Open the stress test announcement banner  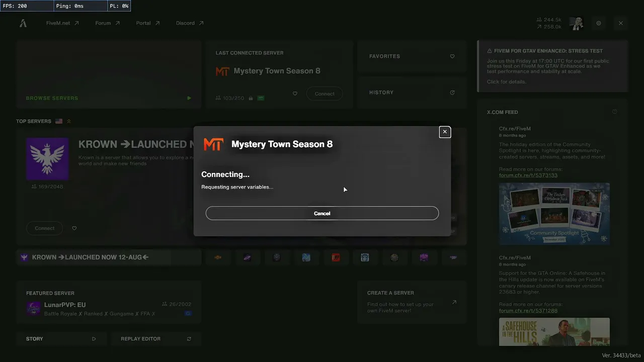point(552,66)
